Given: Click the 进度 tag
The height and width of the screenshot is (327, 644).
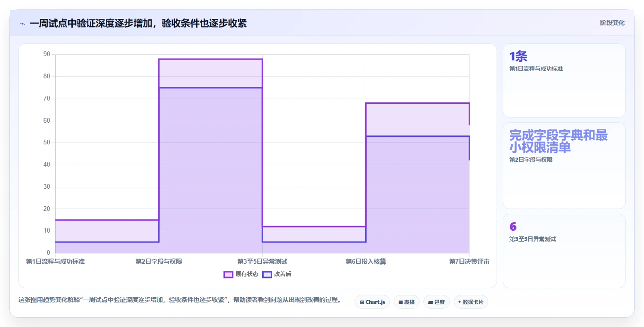Looking at the screenshot, I should (437, 302).
